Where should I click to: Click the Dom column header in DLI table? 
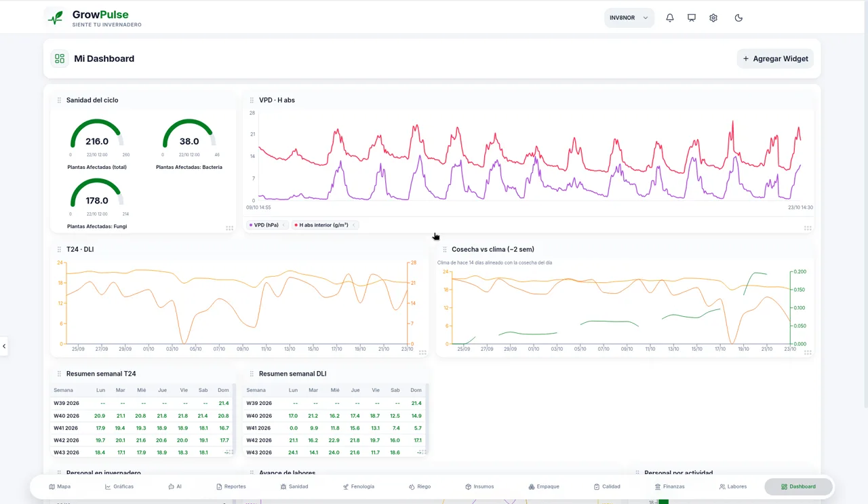tap(416, 390)
